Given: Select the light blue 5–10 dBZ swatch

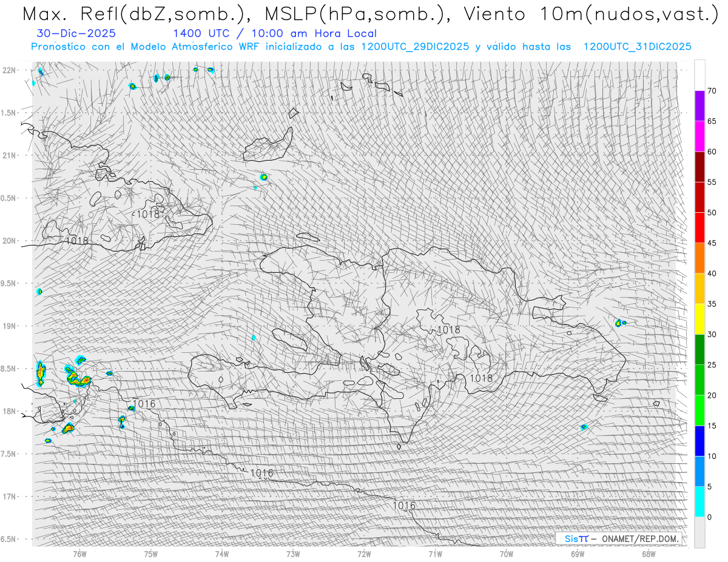Looking at the screenshot, I should pyautogui.click(x=699, y=472).
